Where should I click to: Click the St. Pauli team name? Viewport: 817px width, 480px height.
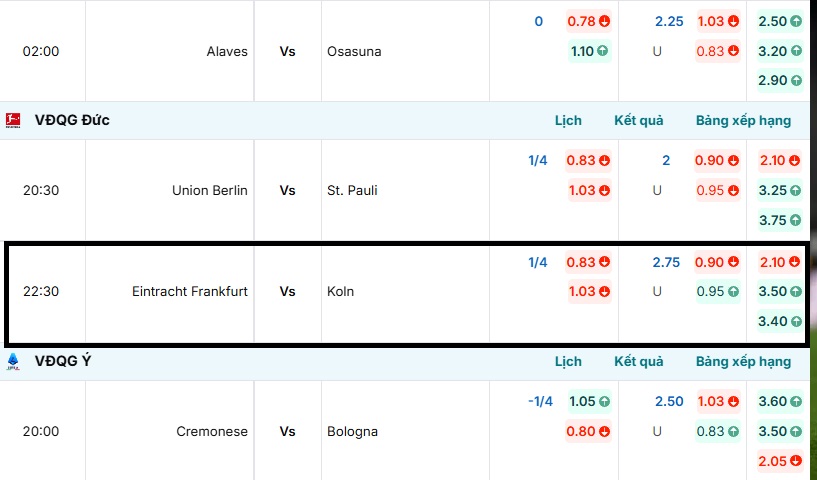[x=352, y=190]
